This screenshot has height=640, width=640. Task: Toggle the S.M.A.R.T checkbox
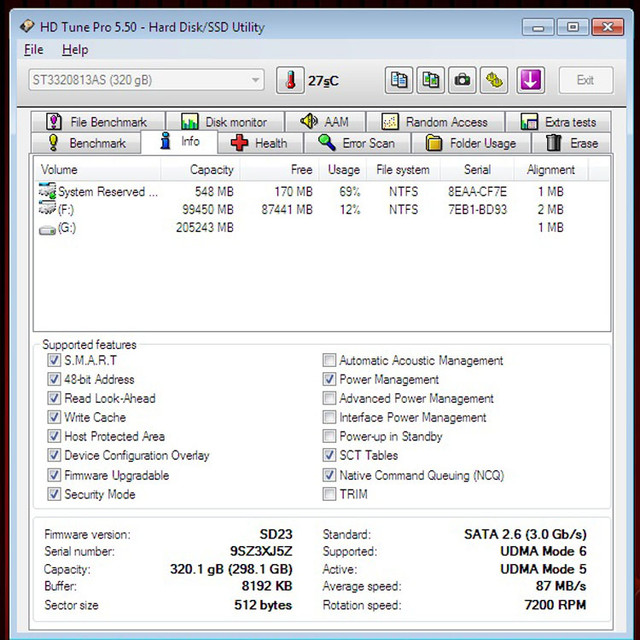click(x=54, y=360)
